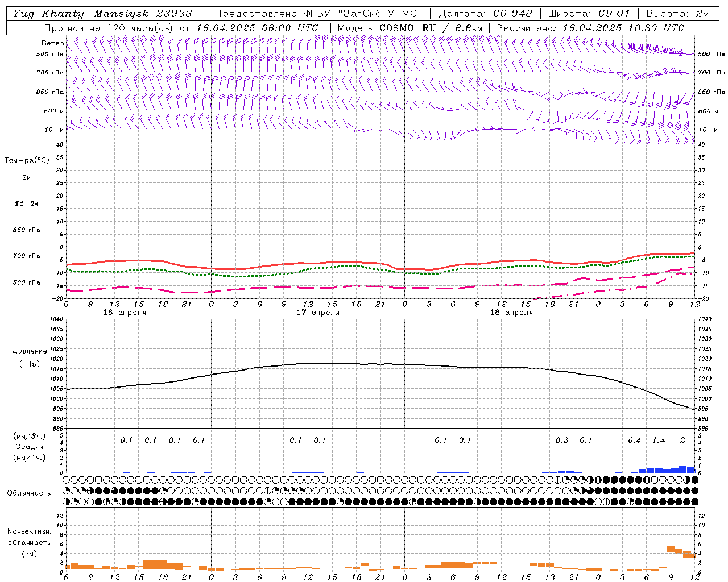Click the Ветер wind panel label
Image resolution: width=728 pixels, height=582 pixels.
coord(52,43)
